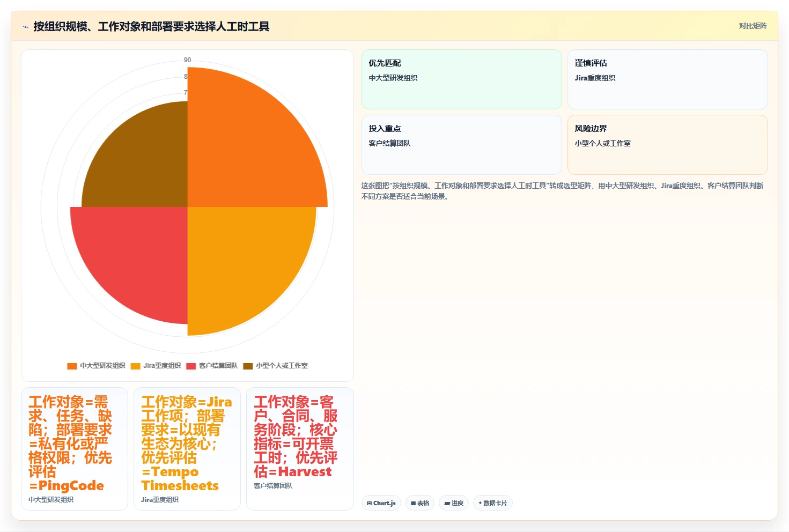Image resolution: width=789 pixels, height=532 pixels.
Task: Click the 对比矩阵 label in the header
Action: (x=753, y=26)
